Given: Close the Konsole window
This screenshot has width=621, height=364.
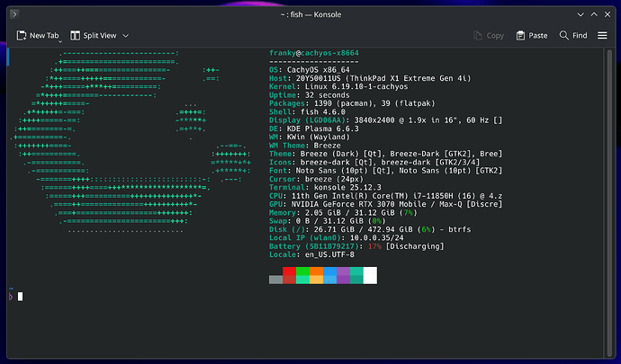Looking at the screenshot, I should 607,14.
